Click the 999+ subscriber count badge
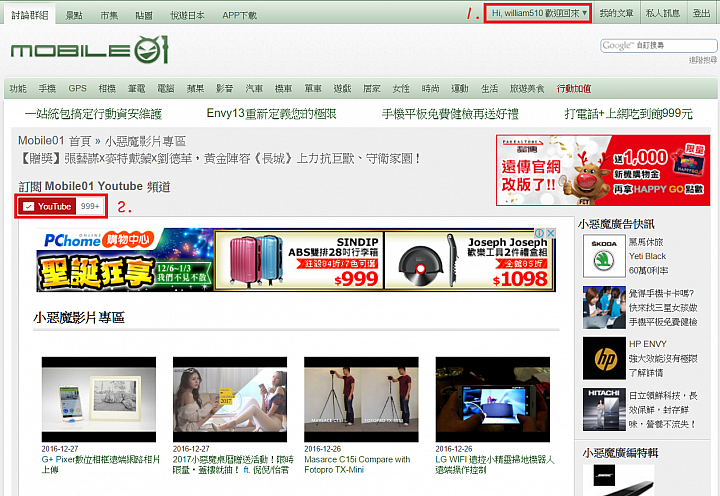The width and height of the screenshot is (720, 496). (x=90, y=207)
